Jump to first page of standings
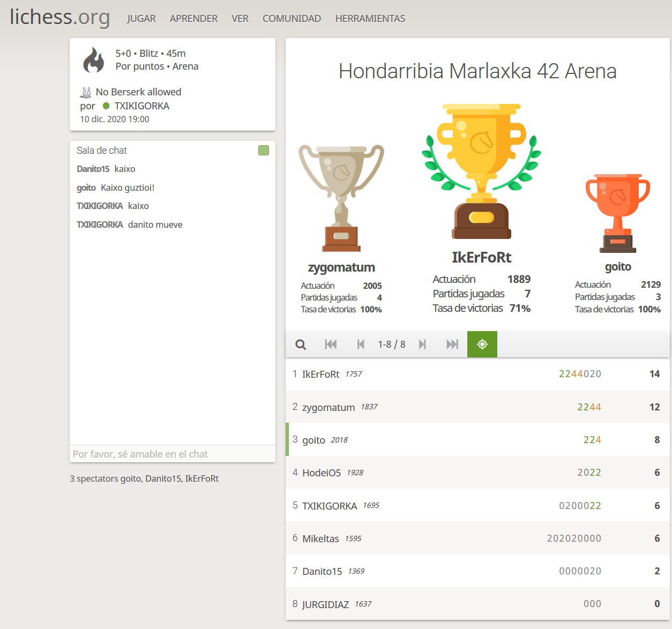 [x=331, y=345]
